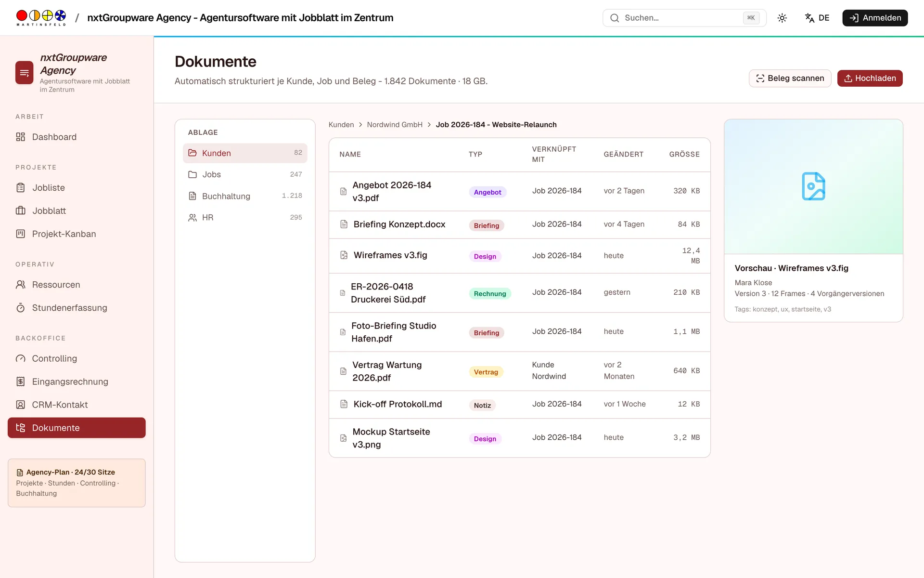Open the Wireframes v3.fig preview thumbnail
924x578 pixels.
pos(813,187)
